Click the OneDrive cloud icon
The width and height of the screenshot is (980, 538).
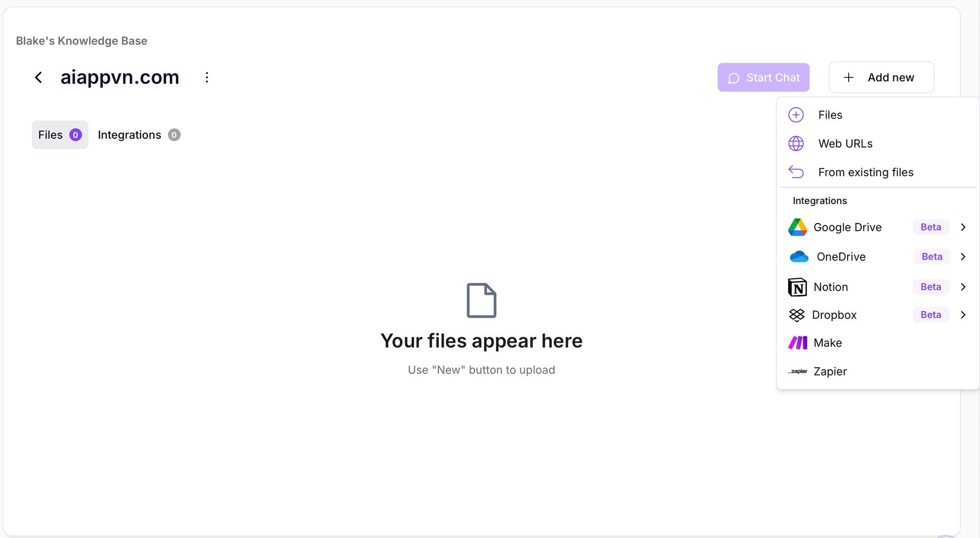799,256
